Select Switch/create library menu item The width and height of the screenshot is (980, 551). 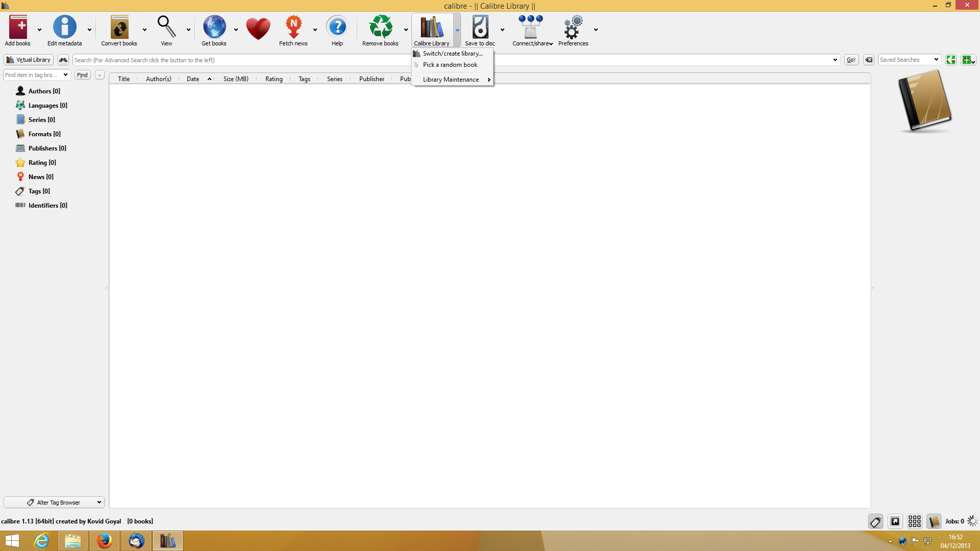pyautogui.click(x=453, y=54)
